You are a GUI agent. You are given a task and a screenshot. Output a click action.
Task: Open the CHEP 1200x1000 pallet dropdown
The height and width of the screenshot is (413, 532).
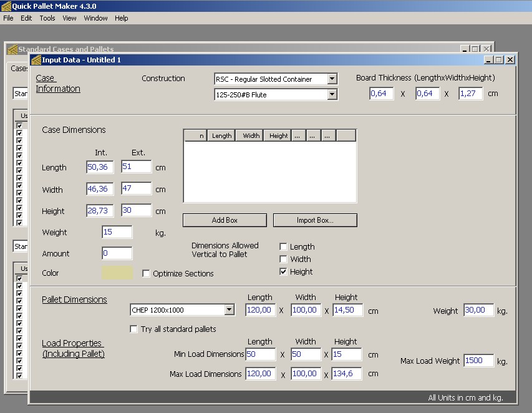230,310
